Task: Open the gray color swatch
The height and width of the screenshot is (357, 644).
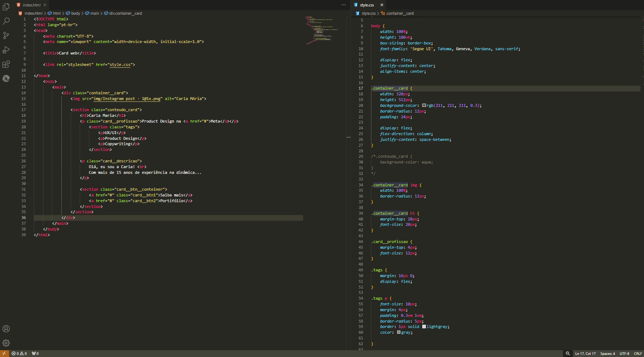Action: coord(399,332)
